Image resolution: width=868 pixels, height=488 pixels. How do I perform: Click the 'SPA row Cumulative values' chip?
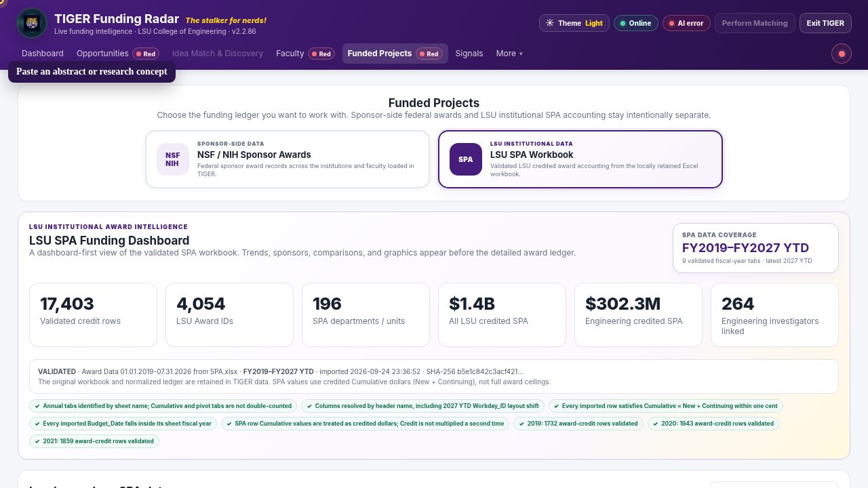(x=365, y=424)
